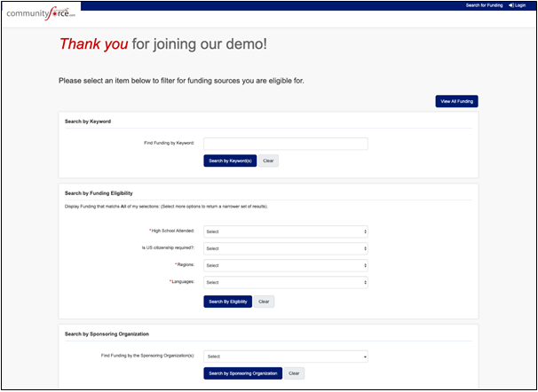This screenshot has height=392, width=538.
Task: Click the Find Funding by Keyword label
Action: coord(169,143)
